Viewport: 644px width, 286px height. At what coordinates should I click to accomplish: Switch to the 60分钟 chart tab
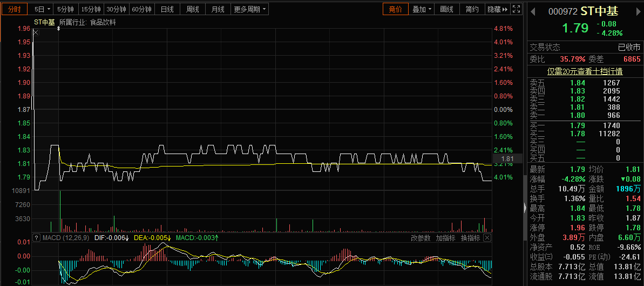(x=141, y=9)
